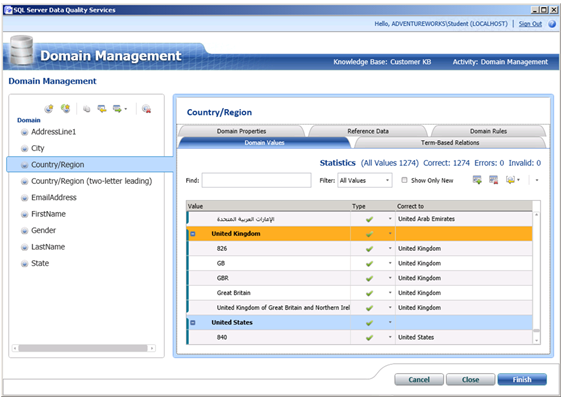Viewport: 563px width, 400px height.
Task: Select the Country/Region (two-letter leading) domain
Action: pos(91,181)
